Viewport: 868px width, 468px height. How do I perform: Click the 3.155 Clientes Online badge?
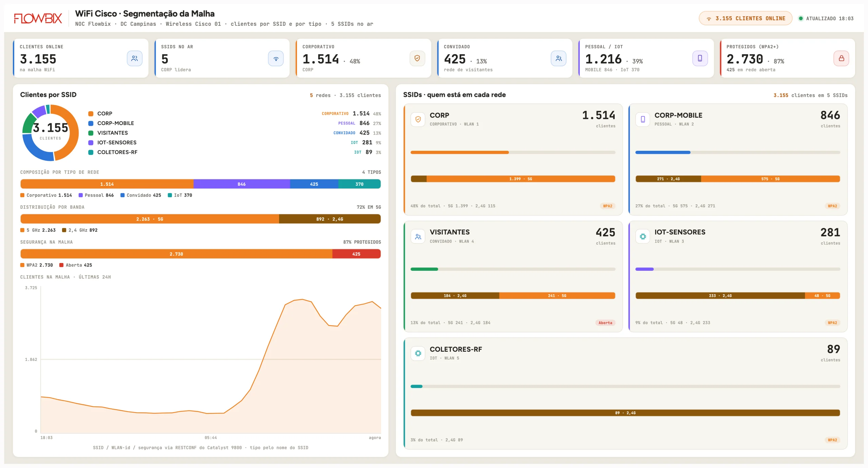click(746, 18)
